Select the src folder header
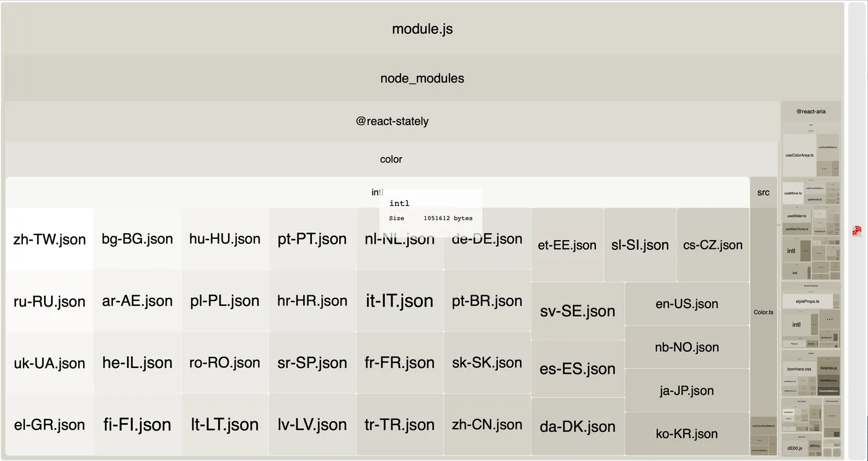868x461 pixels. point(763,192)
